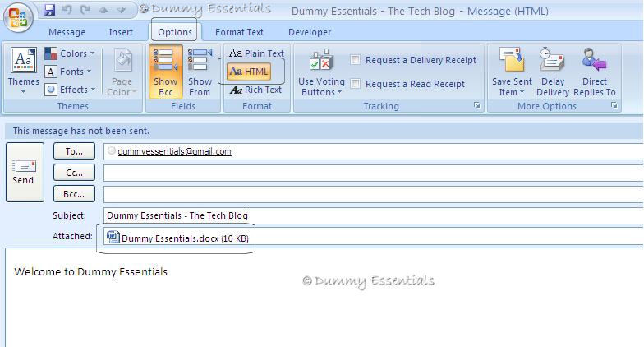Image resolution: width=644 pixels, height=347 pixels.
Task: Click the To... address book button
Action: click(x=74, y=151)
